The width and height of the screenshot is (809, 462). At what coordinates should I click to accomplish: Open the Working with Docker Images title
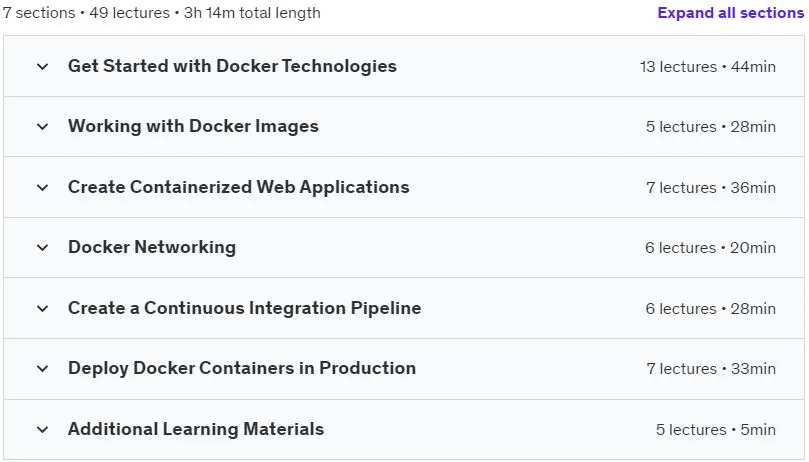pos(193,126)
